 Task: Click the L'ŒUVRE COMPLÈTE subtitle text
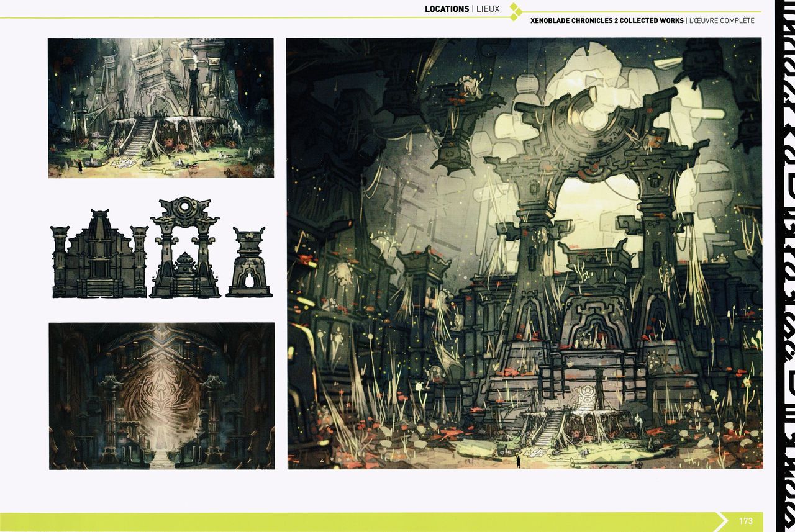pos(721,20)
